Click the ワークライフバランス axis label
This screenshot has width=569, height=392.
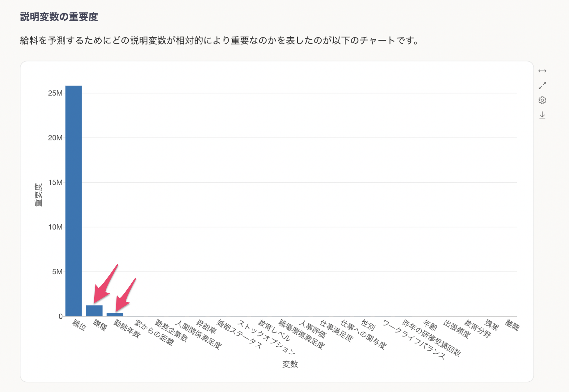pyautogui.click(x=414, y=340)
